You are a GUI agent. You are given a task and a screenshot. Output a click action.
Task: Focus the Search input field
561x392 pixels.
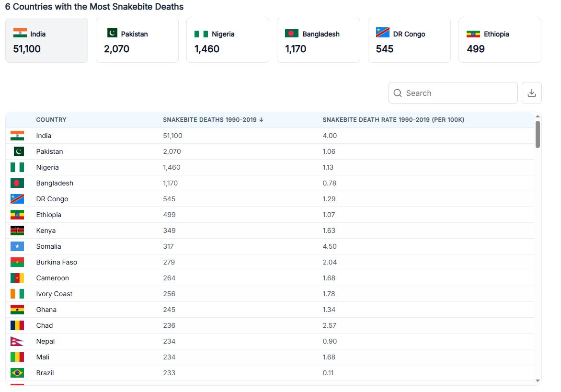click(453, 93)
